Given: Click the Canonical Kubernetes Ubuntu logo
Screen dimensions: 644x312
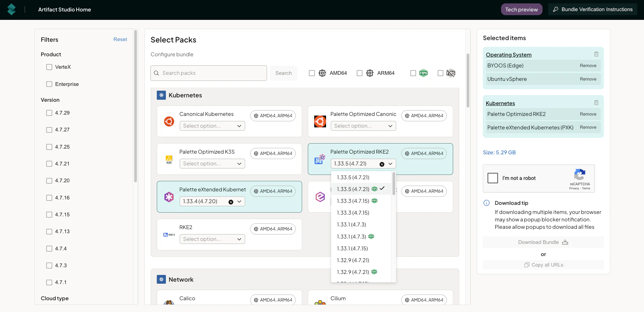Looking at the screenshot, I should [169, 121].
